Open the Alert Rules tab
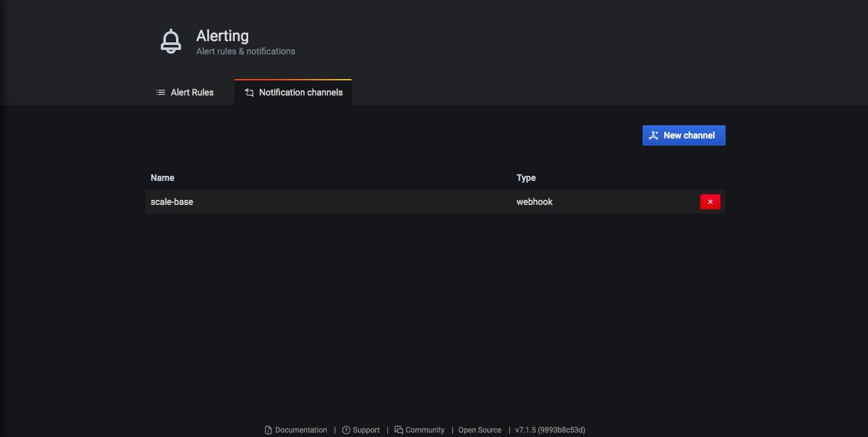The height and width of the screenshot is (437, 868). tap(185, 92)
